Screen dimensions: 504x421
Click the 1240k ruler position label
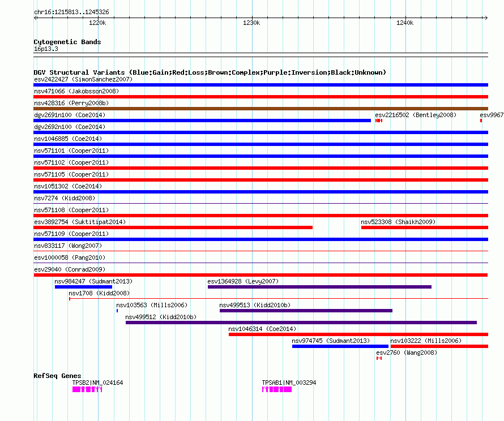click(405, 23)
